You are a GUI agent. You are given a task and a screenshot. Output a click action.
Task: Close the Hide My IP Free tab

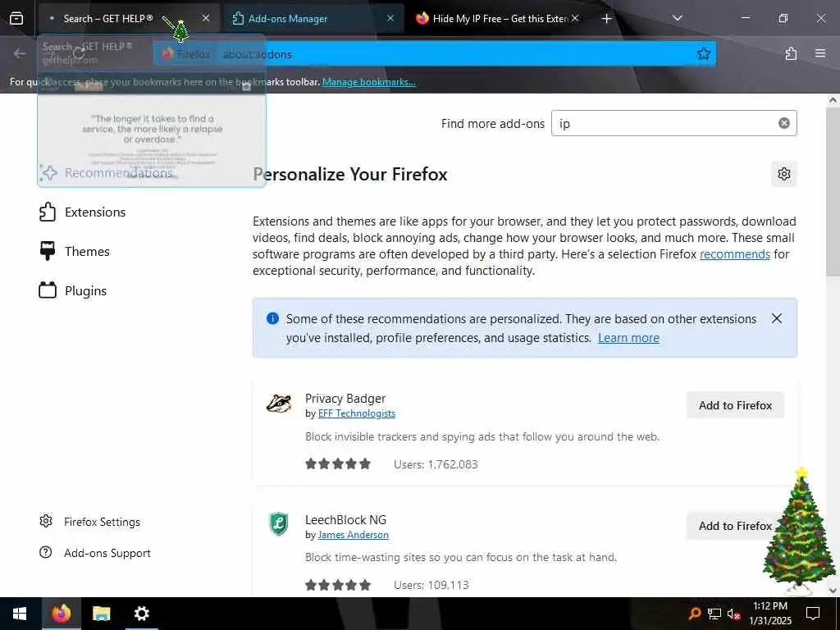575,18
